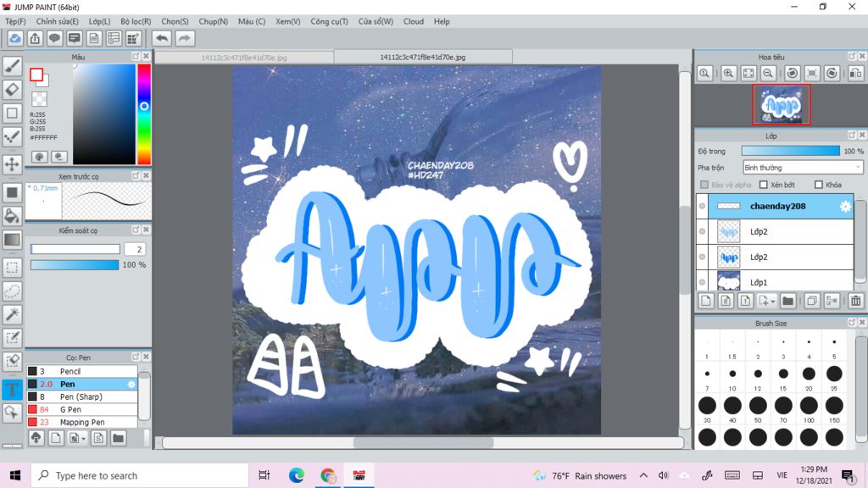868x488 pixels.
Task: Create a new layer folder
Action: click(787, 301)
